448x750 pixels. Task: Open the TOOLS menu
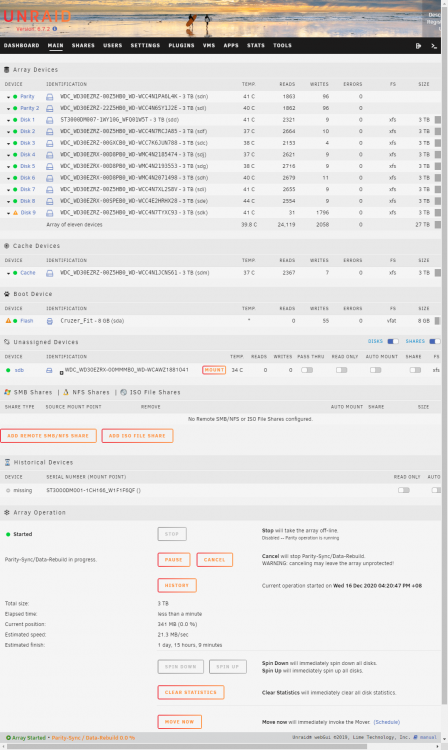point(283,45)
